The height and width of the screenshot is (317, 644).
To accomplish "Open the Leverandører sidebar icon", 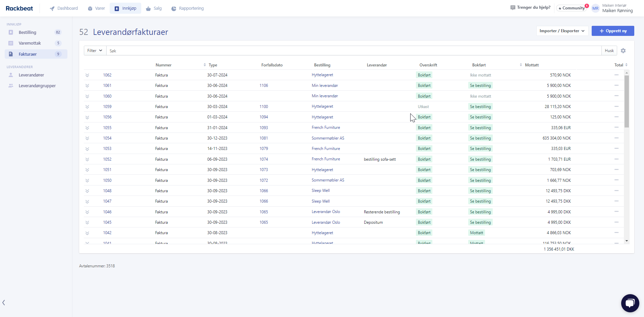I will tap(11, 75).
